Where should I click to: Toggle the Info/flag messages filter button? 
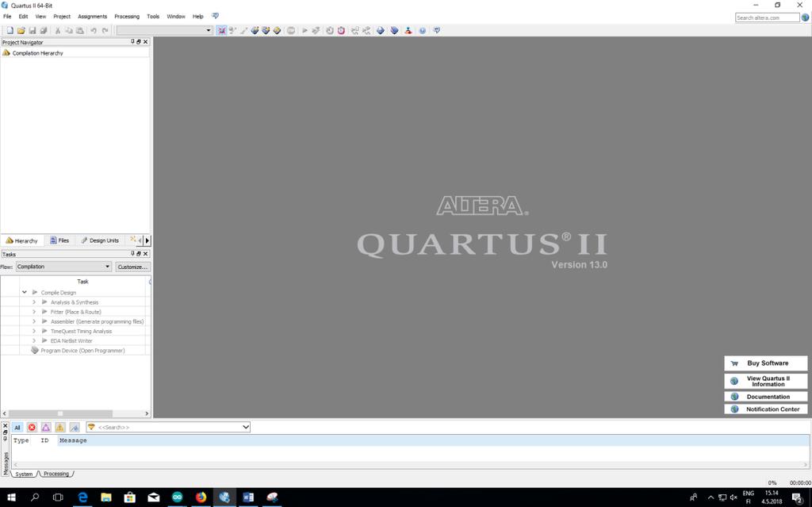(x=75, y=427)
